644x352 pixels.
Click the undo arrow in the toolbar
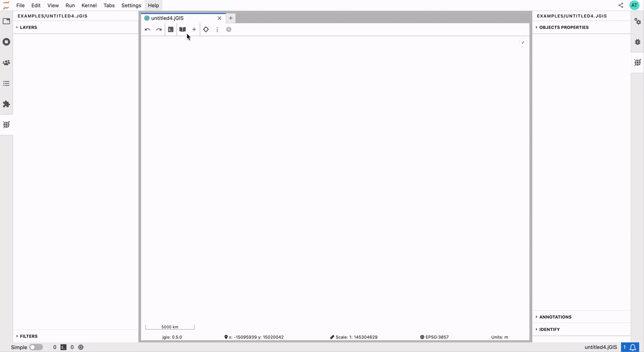(148, 30)
